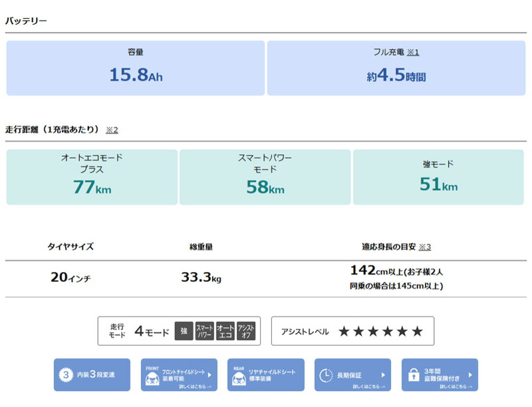Click the 長期保証 clock icon
The height and width of the screenshot is (407, 532).
[326, 375]
